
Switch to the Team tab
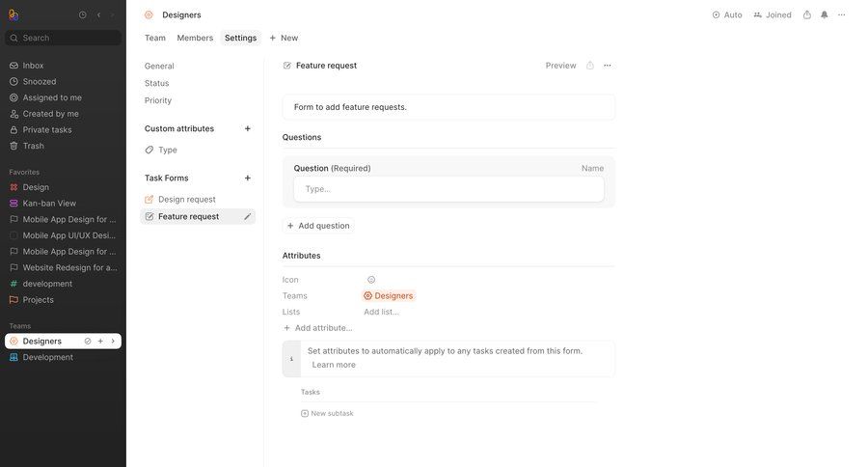[155, 38]
